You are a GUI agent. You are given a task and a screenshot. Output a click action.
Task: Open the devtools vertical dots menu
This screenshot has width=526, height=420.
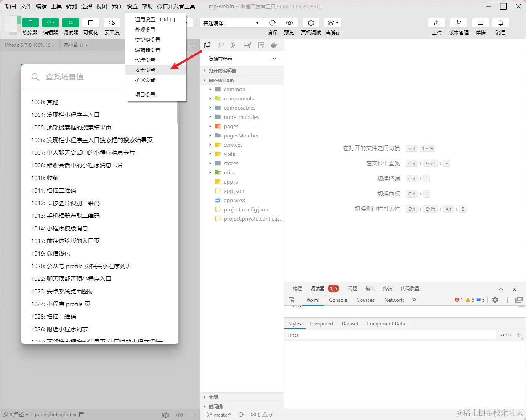tap(507, 300)
